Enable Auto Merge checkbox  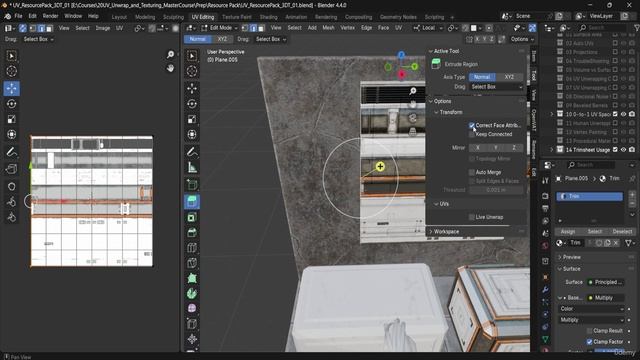472,172
